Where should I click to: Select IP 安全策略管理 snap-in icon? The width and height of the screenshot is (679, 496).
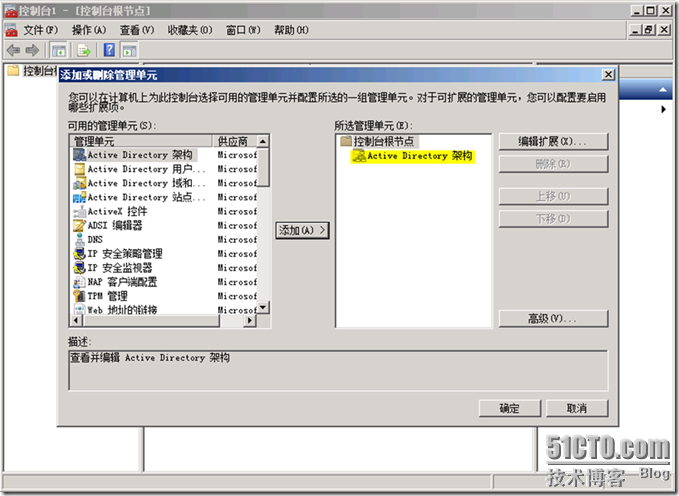point(80,253)
